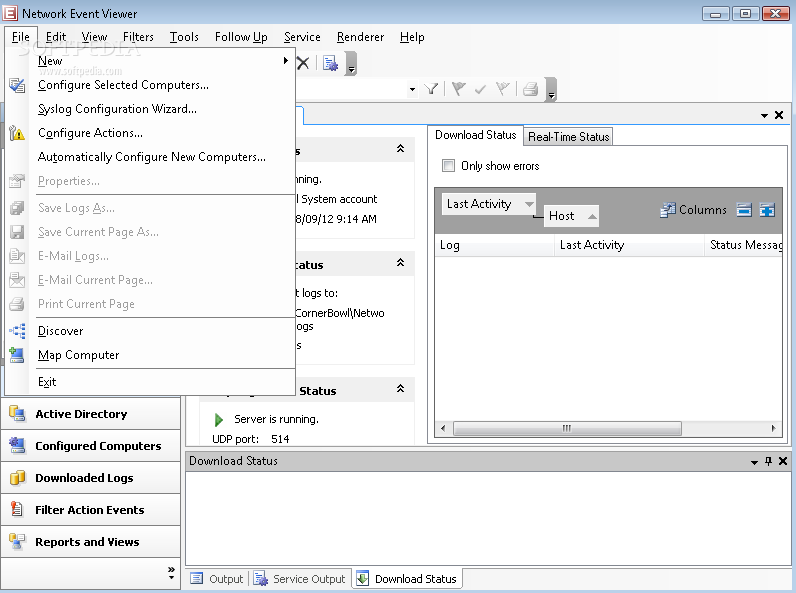The width and height of the screenshot is (796, 593).
Task: Collapse the Syslog server Status section
Action: coord(401,388)
